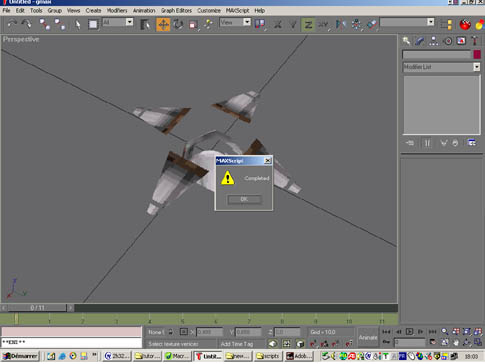Choose the Select Object arrow tool
485x364 pixels.
pos(78,24)
